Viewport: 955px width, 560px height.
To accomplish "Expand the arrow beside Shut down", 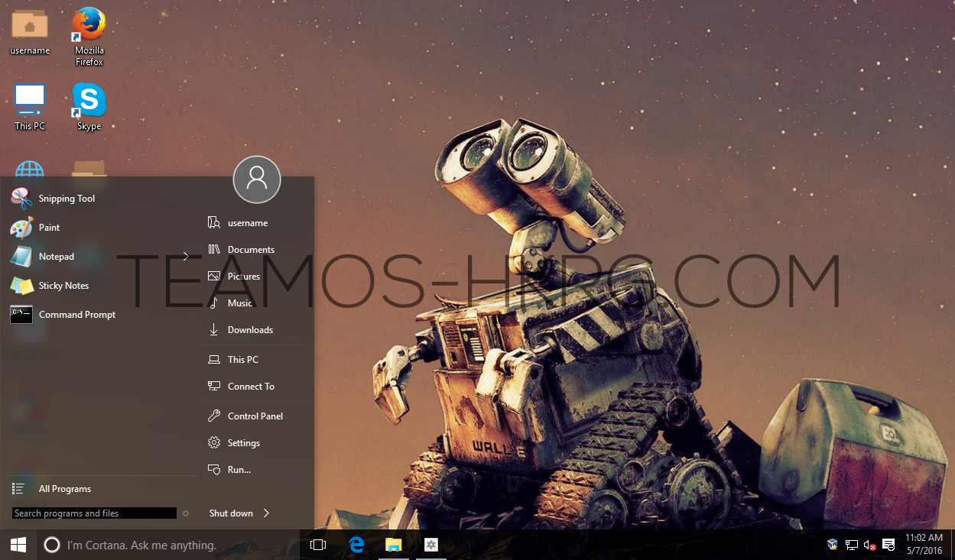I will (266, 513).
